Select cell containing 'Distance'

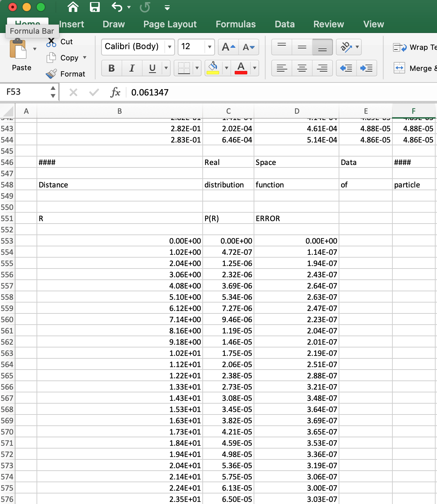[120, 185]
